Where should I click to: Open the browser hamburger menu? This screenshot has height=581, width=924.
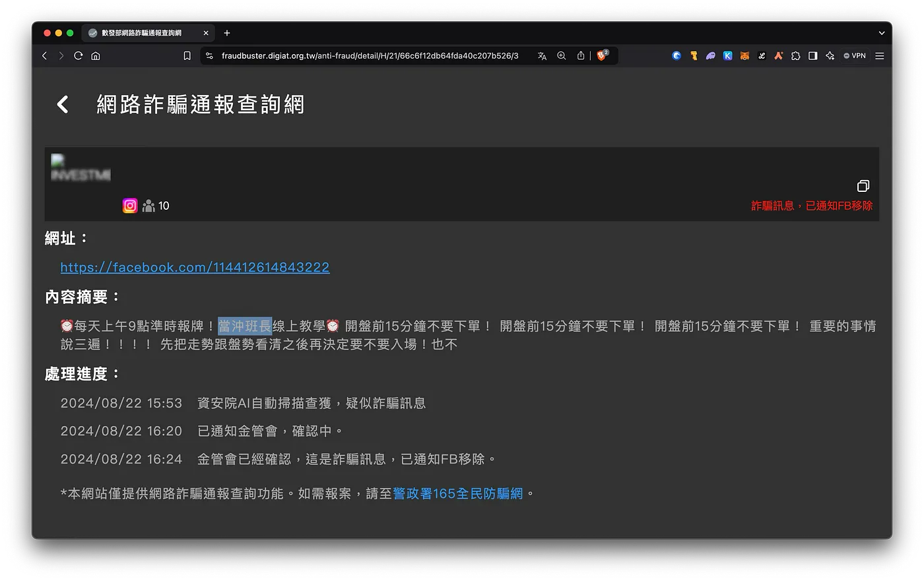[880, 56]
